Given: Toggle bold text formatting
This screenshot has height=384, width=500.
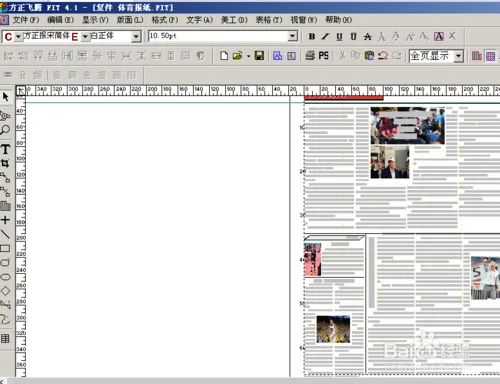Looking at the screenshot, I should (312, 37).
